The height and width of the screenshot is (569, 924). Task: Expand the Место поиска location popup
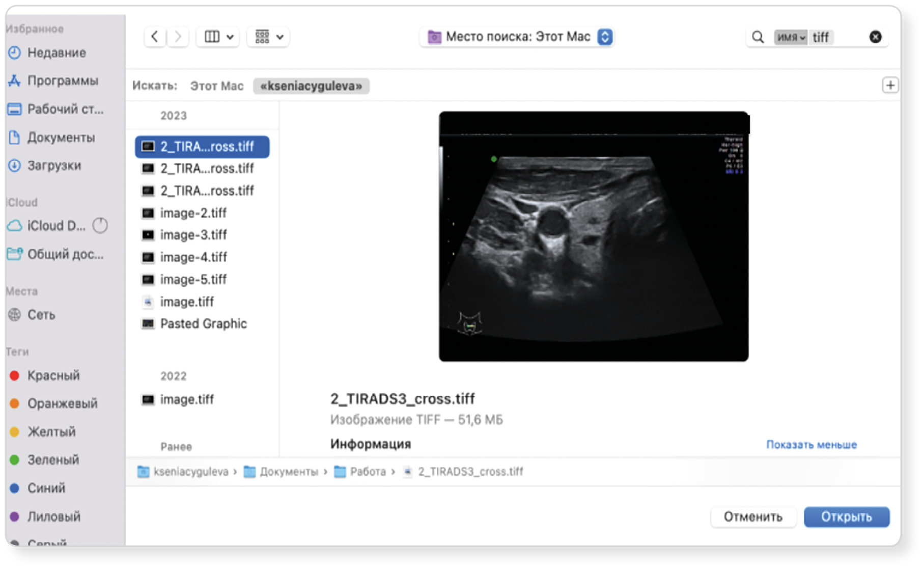point(604,37)
